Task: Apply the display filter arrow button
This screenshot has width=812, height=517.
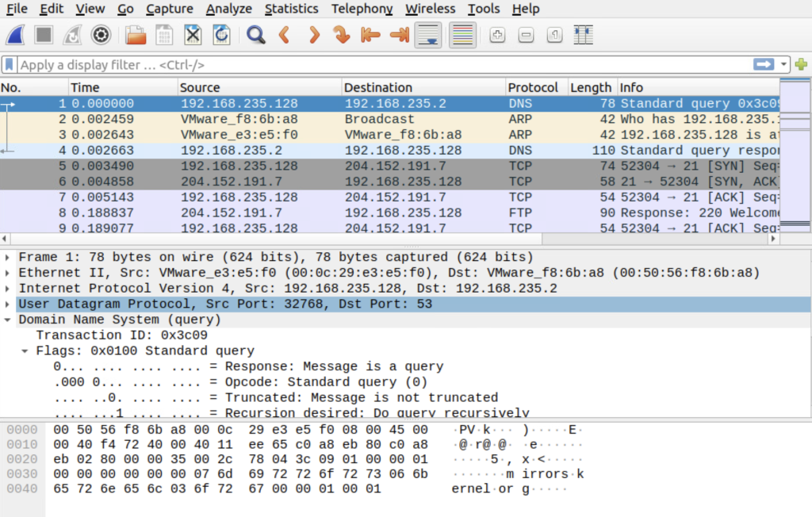Action: [764, 64]
